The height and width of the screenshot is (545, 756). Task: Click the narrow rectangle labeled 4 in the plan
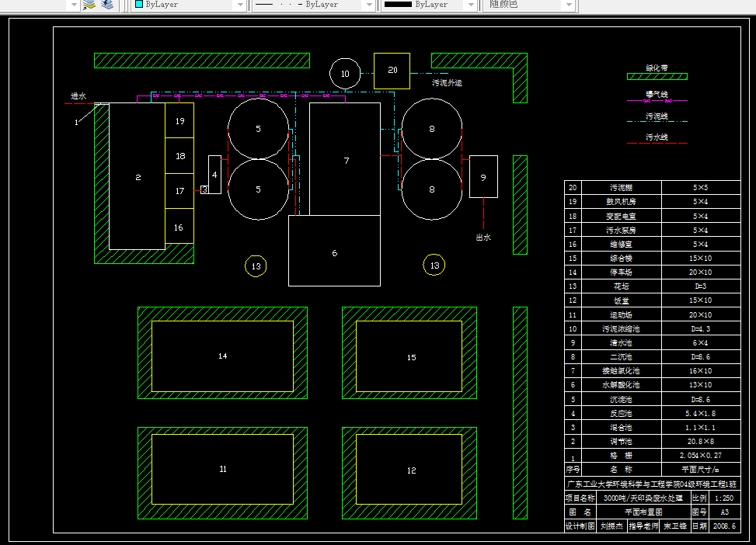click(x=214, y=175)
